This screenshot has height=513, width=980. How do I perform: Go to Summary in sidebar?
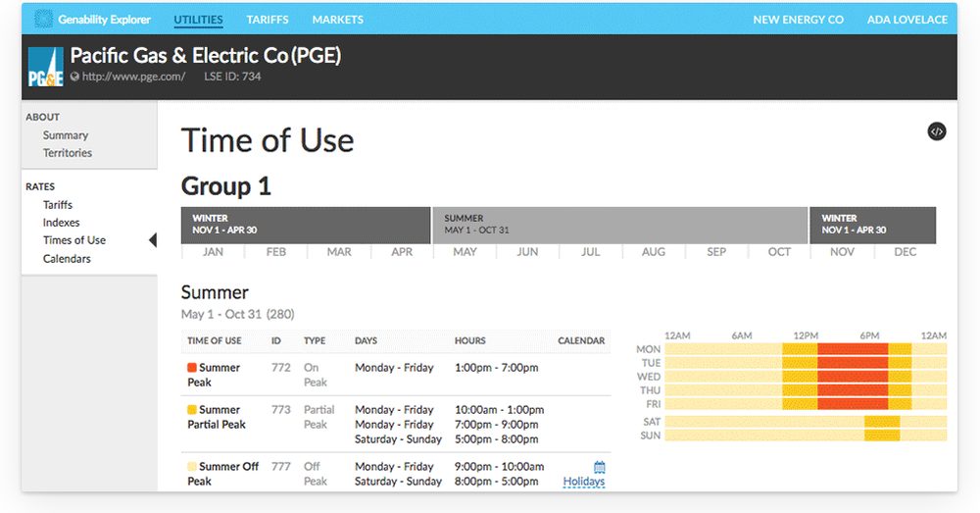pos(66,135)
